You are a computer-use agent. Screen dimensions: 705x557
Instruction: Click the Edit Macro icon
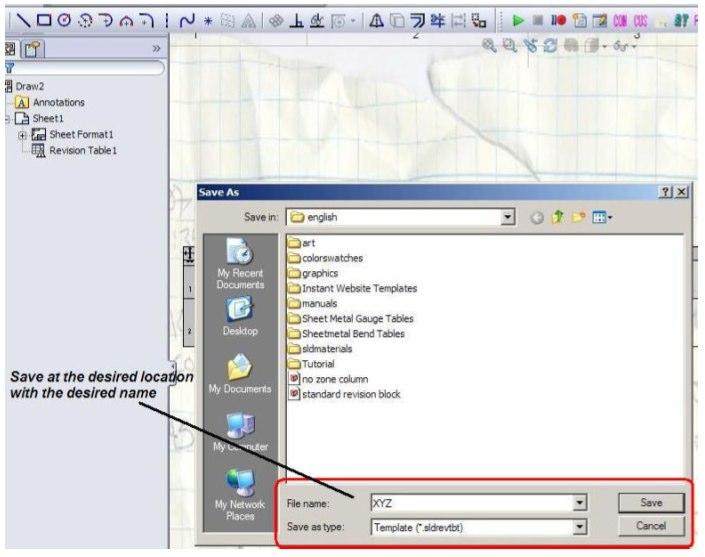(x=600, y=21)
